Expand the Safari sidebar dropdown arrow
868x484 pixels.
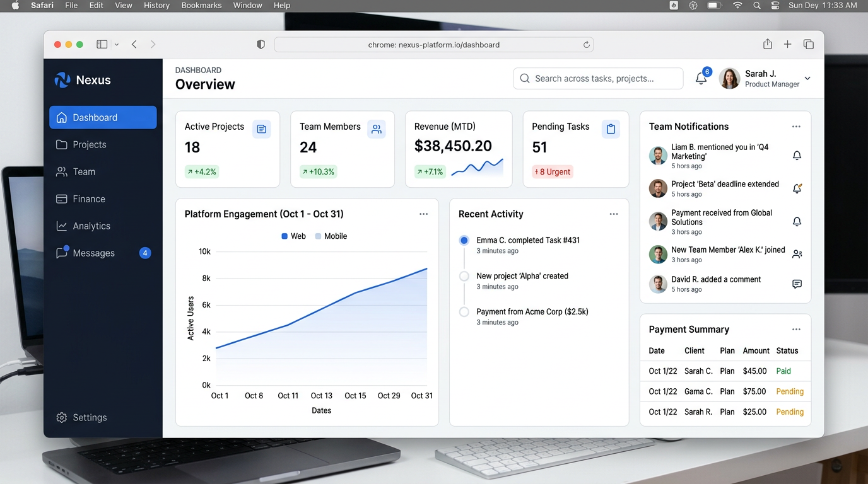117,45
